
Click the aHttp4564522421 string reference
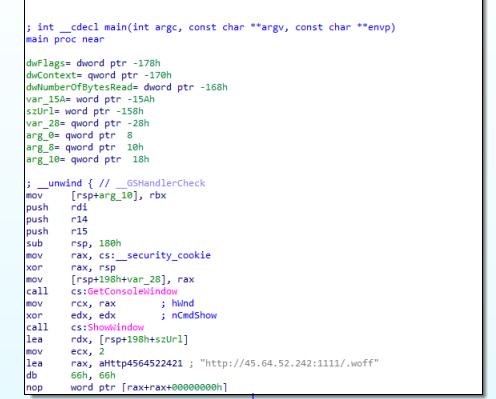[141, 363]
